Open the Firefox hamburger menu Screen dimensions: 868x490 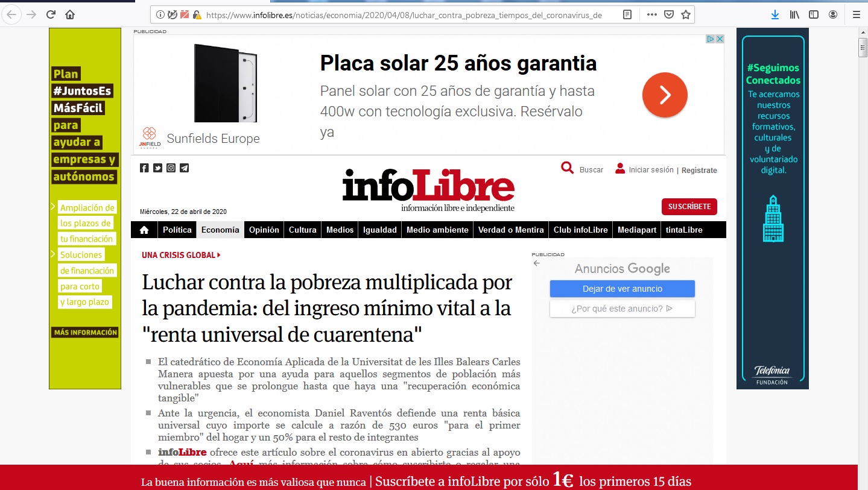(x=856, y=14)
